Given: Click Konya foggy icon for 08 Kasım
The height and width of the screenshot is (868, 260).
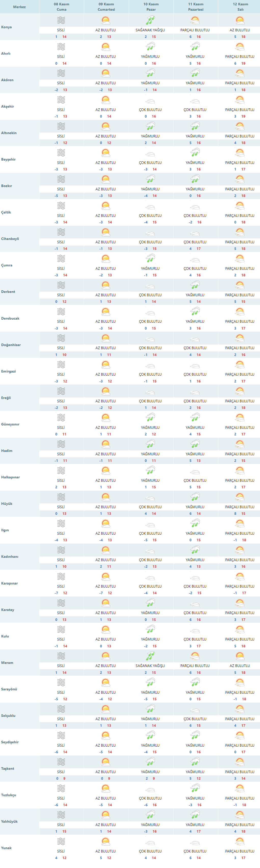Looking at the screenshot, I should pyautogui.click(x=61, y=20).
